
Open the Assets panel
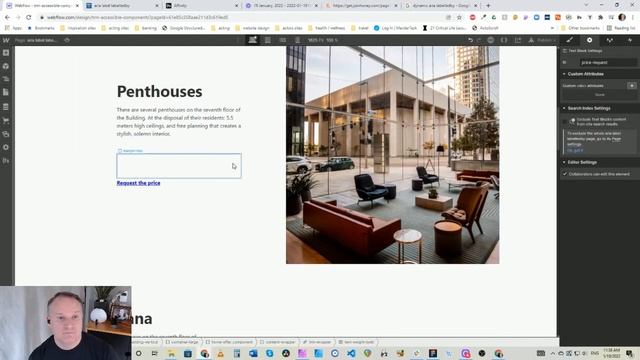[6, 134]
